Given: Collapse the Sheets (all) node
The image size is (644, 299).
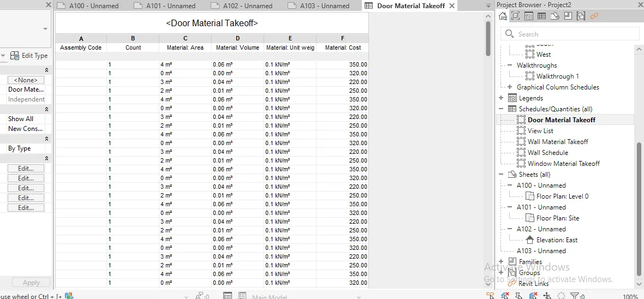Looking at the screenshot, I should (501, 175).
